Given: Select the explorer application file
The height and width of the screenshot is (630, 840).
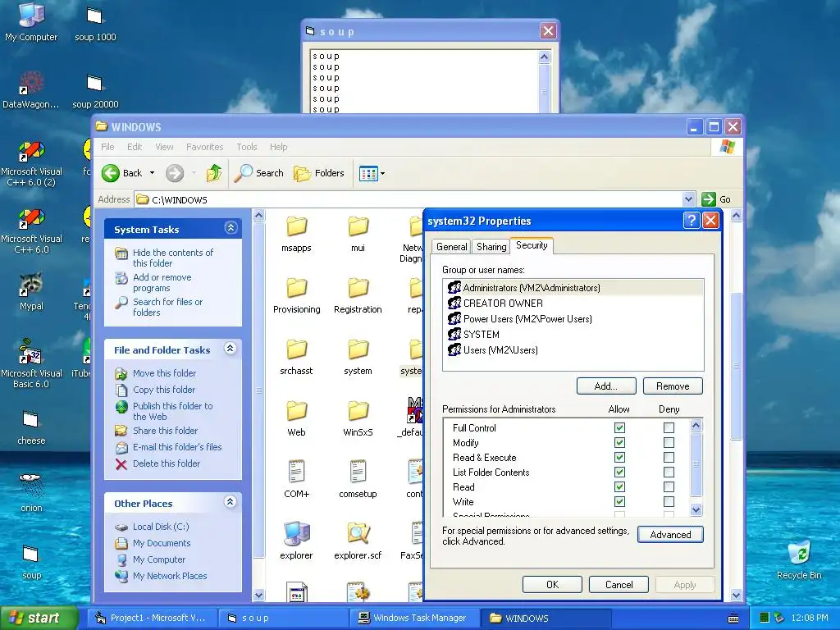Looking at the screenshot, I should (296, 541).
